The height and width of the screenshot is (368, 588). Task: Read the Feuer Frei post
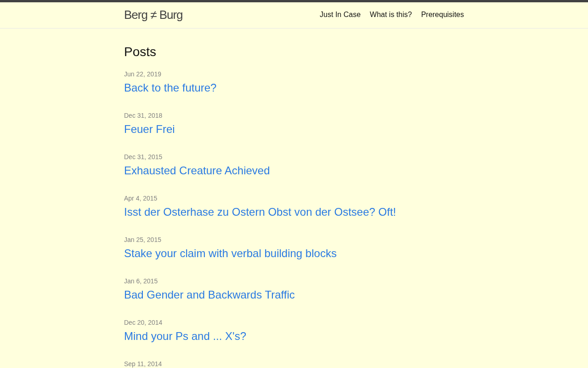pyautogui.click(x=149, y=129)
